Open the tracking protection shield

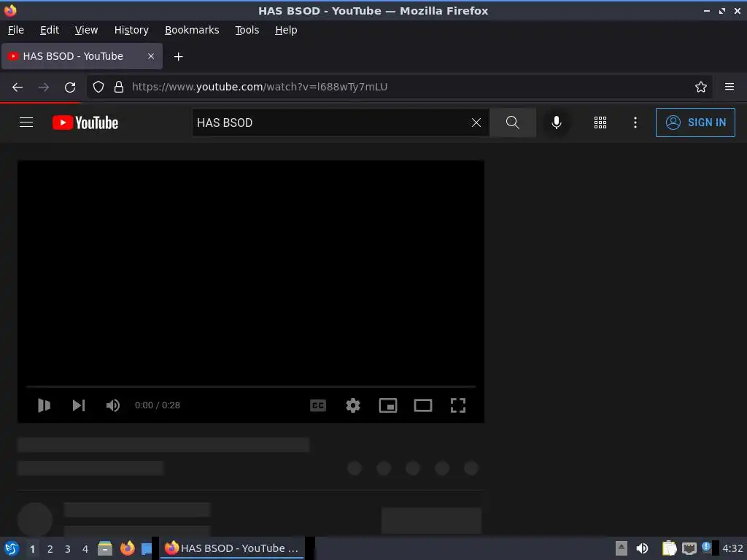pos(98,87)
